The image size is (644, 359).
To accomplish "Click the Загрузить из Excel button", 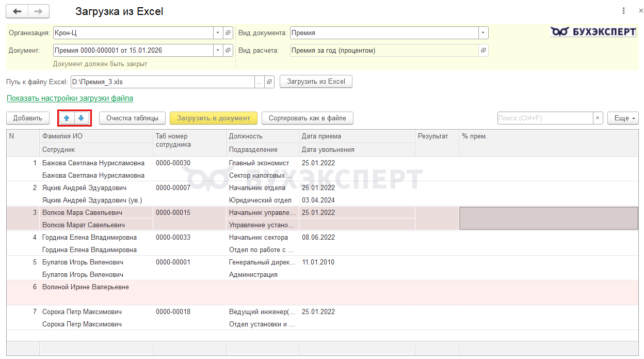I will click(316, 82).
